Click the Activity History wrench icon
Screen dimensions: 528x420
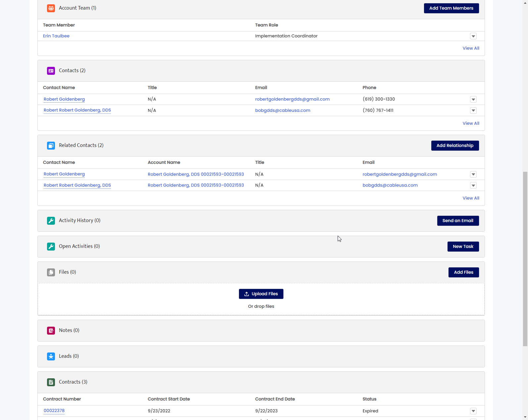pos(51,221)
